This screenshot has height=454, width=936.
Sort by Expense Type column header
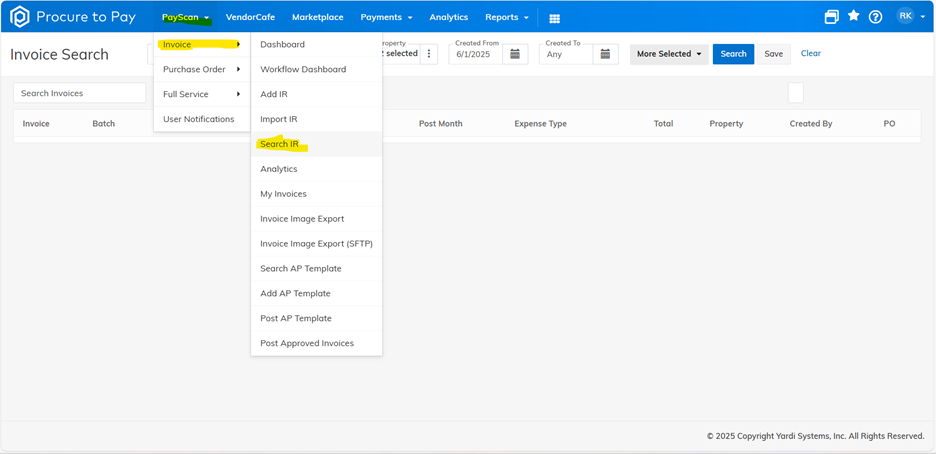(540, 123)
